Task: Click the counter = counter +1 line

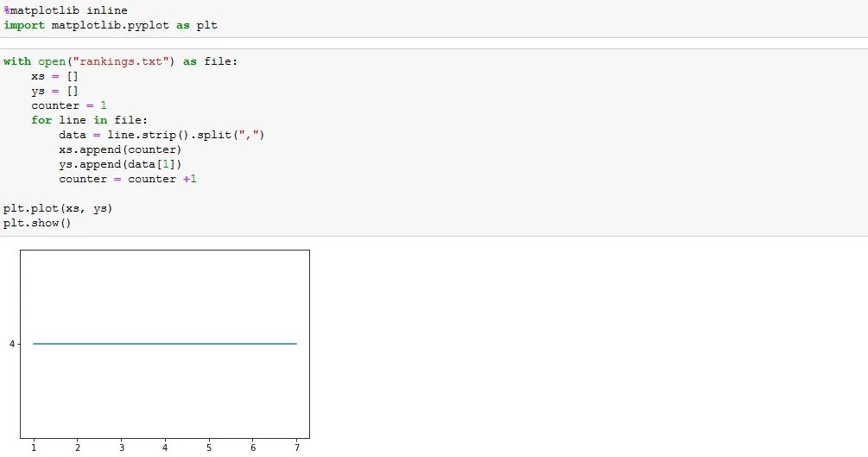Action: point(127,179)
